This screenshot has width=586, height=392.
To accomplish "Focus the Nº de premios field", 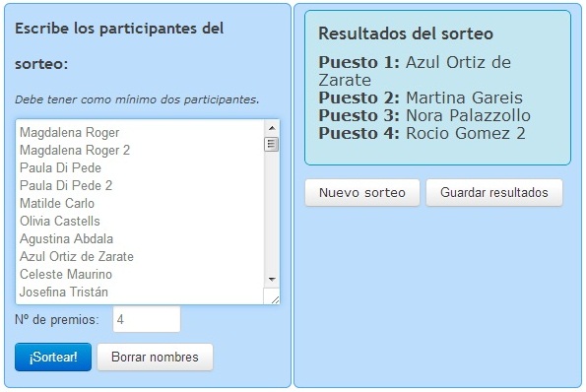I will pyautogui.click(x=147, y=319).
